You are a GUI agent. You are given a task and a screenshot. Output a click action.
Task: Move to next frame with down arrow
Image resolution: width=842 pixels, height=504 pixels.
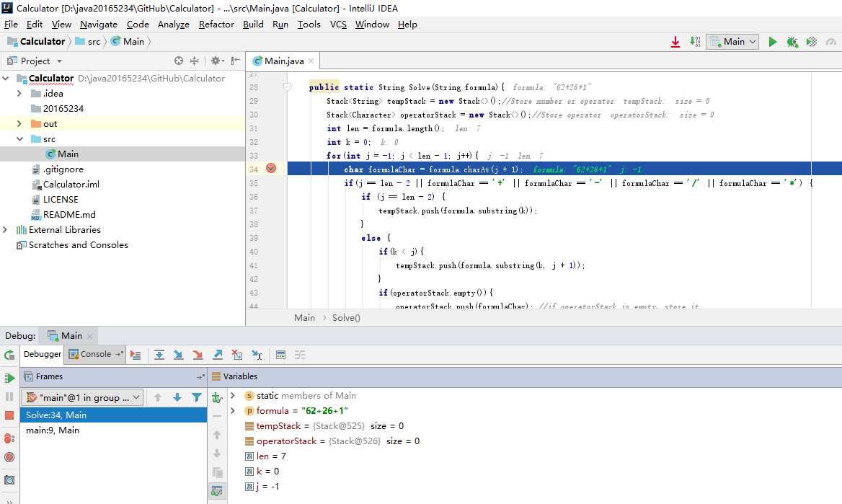coord(177,397)
